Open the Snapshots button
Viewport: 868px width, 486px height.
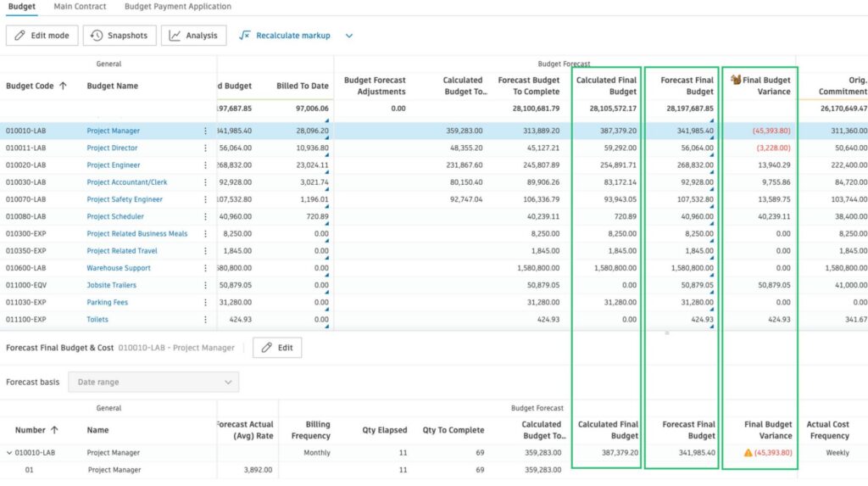[120, 36]
